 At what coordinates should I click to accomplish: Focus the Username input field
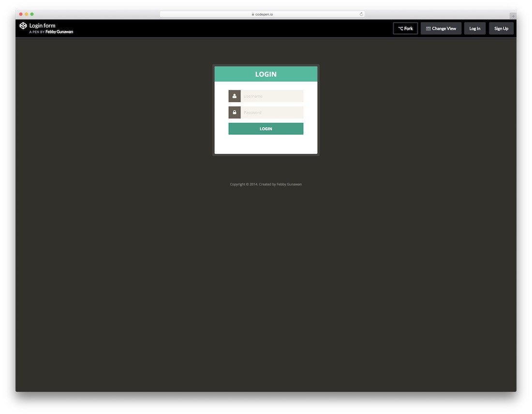pyautogui.click(x=272, y=96)
